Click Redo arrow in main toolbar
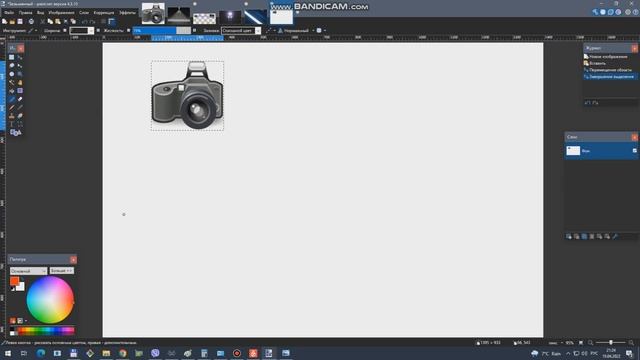 click(x=92, y=22)
